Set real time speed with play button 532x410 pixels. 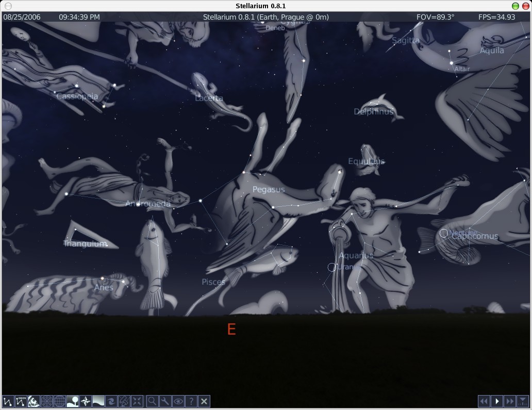pos(497,401)
